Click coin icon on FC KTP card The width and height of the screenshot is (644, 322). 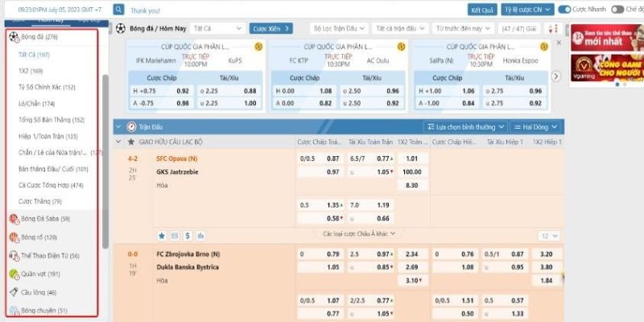(401, 47)
